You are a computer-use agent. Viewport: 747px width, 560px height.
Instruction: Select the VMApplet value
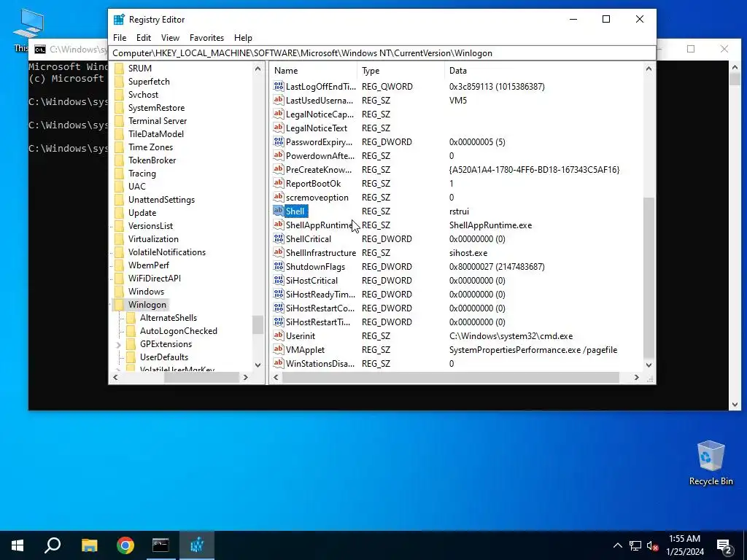(x=305, y=349)
